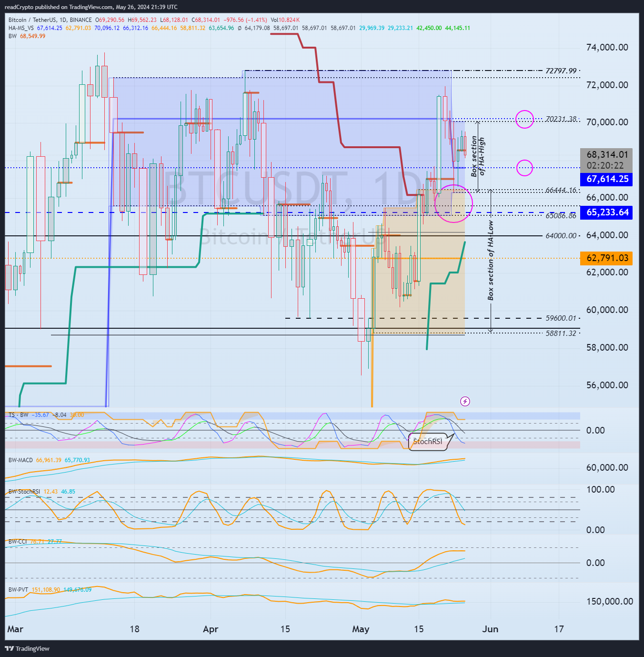644x657 pixels.
Task: Click the 70,000.00 price axis label
Action: [607, 122]
